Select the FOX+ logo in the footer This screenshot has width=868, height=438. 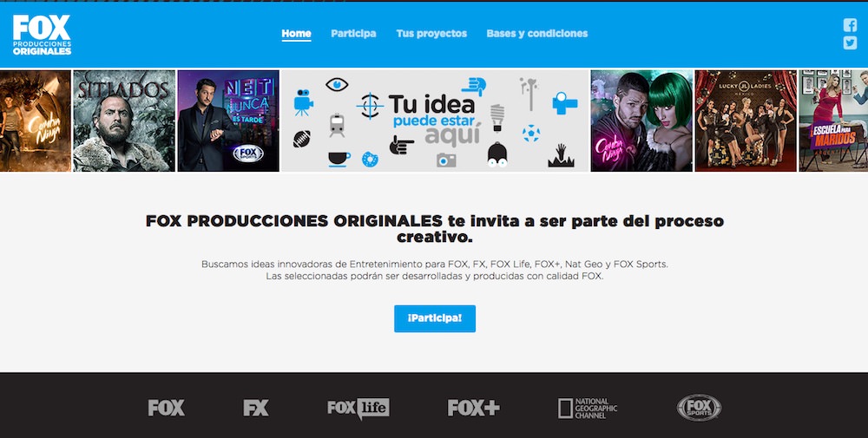click(x=473, y=409)
